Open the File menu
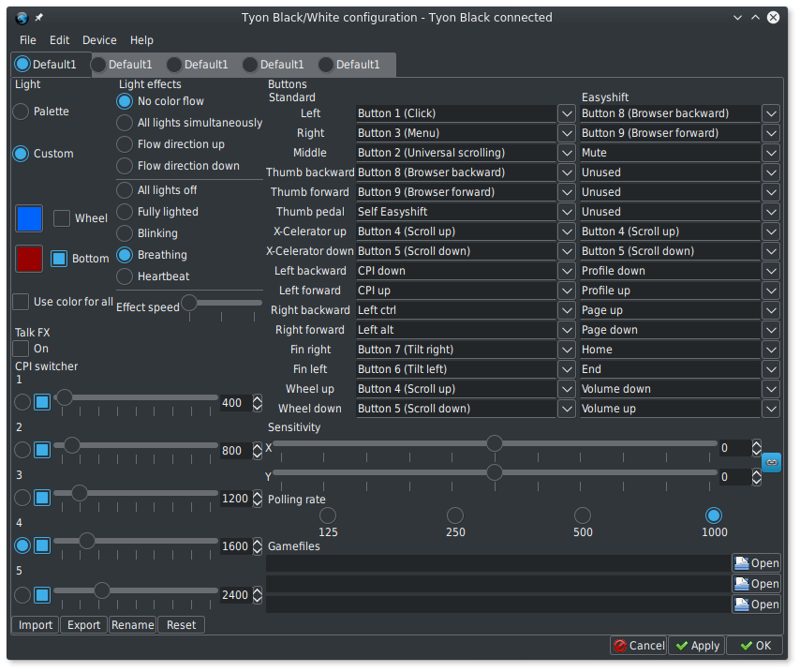The image size is (800, 672). click(x=27, y=39)
